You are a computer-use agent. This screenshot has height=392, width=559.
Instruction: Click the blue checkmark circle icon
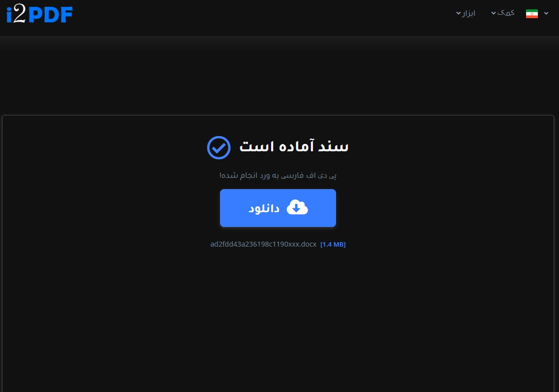tap(219, 147)
